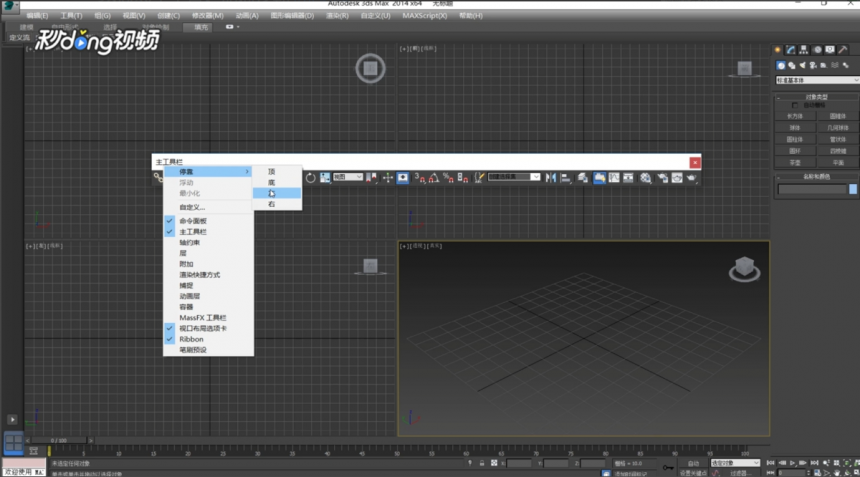Open the Motion panel tab icon

pyautogui.click(x=817, y=50)
